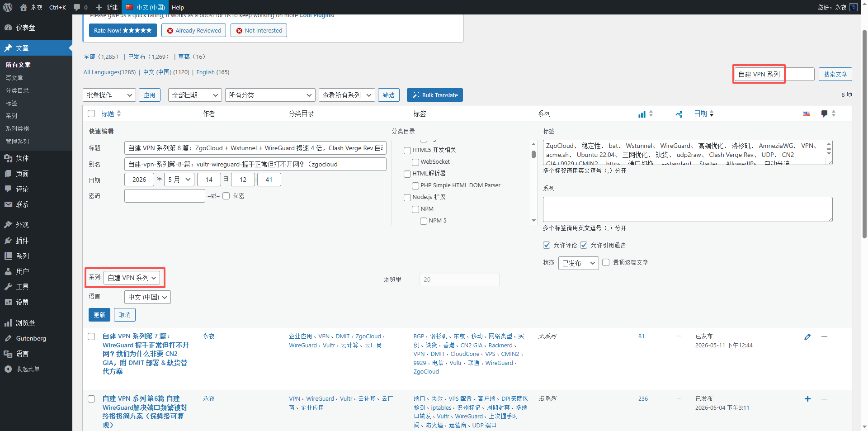The image size is (868, 431).
Task: Open 分类目录 submenu item
Action: (17, 90)
